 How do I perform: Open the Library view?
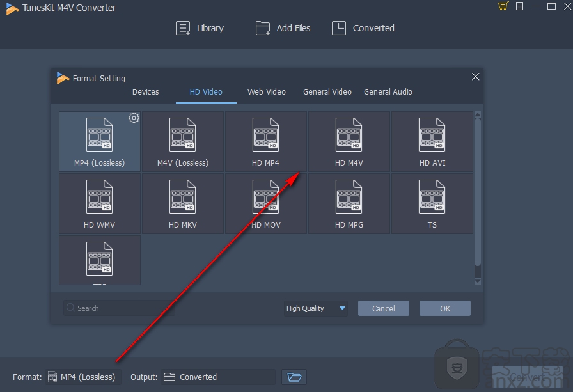(x=200, y=28)
